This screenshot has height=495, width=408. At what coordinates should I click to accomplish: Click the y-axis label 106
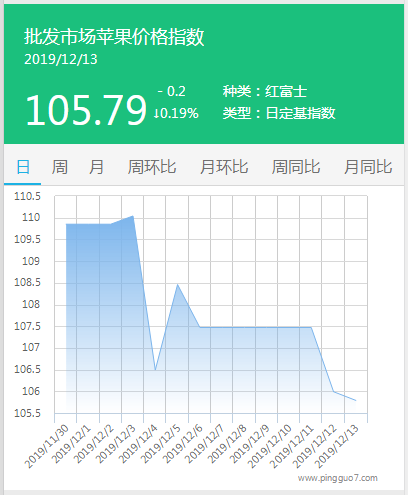pyautogui.click(x=31, y=391)
